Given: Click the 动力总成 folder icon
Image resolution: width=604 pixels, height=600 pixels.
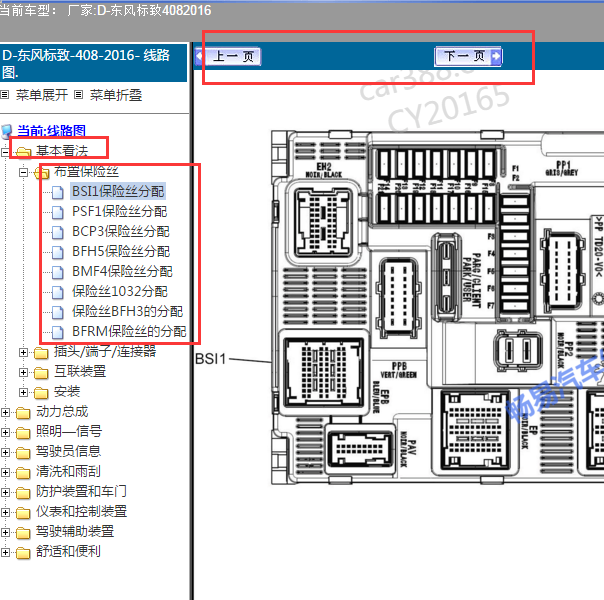Looking at the screenshot, I should (23, 413).
